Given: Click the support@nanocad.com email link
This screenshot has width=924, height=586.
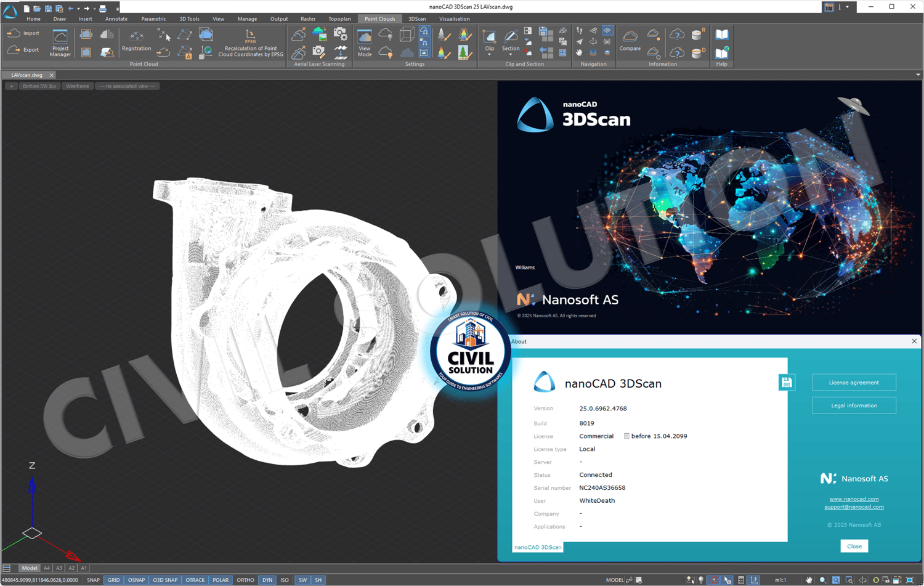Looking at the screenshot, I should click(x=854, y=507).
